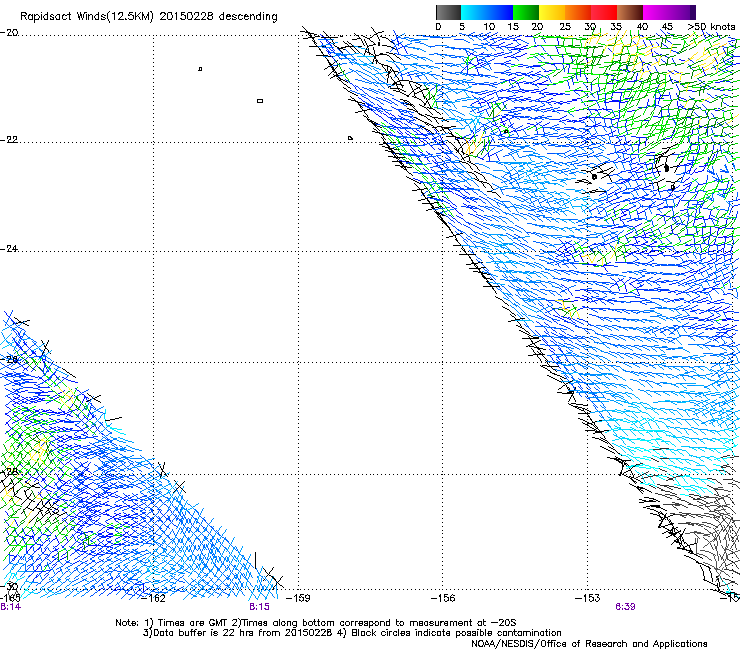Click the '-159' longitude label

298,598
